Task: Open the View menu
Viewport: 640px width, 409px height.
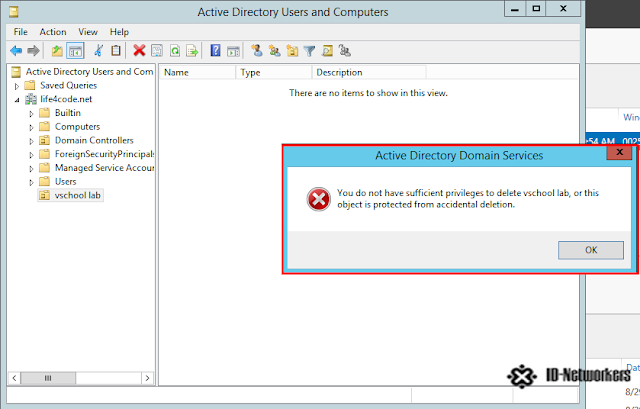Action: click(88, 32)
